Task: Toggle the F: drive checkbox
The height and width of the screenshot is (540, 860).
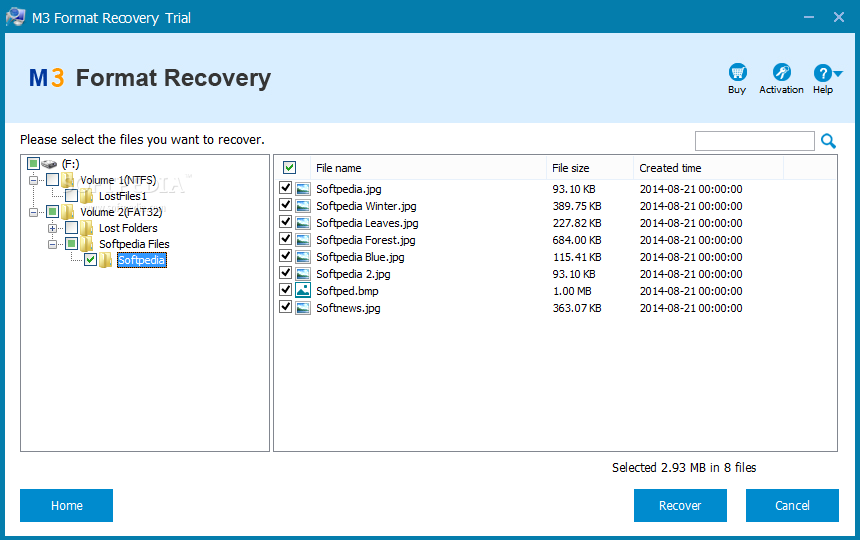Action: pos(33,163)
